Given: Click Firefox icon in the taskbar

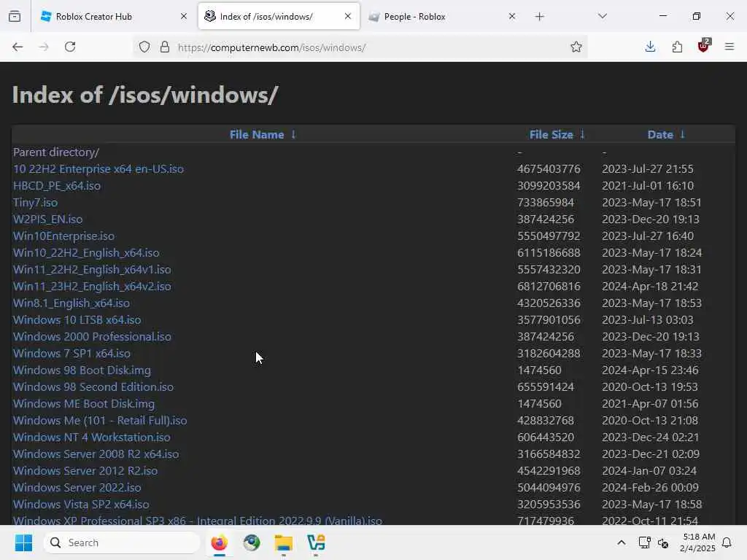Looking at the screenshot, I should (219, 542).
